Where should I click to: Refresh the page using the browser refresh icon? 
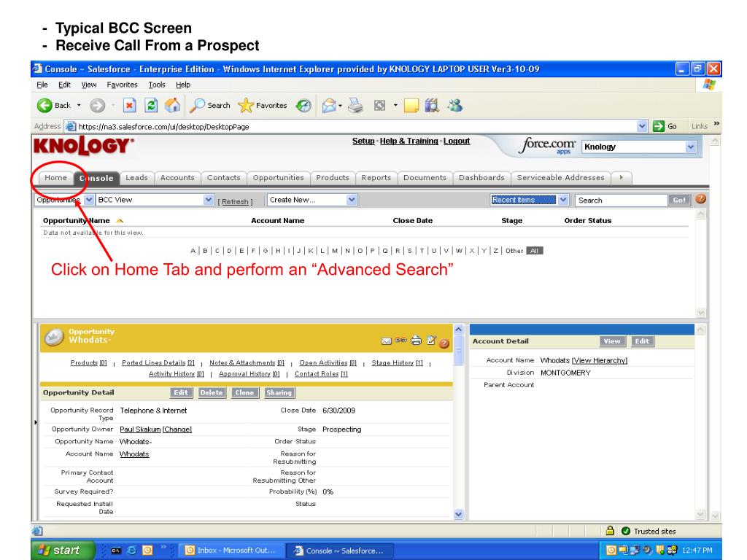151,105
